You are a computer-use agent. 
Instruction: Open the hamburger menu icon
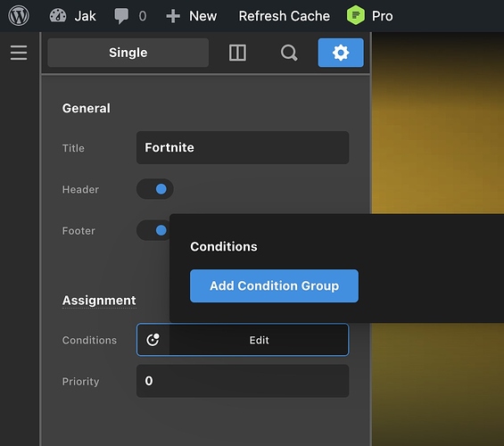[x=19, y=53]
